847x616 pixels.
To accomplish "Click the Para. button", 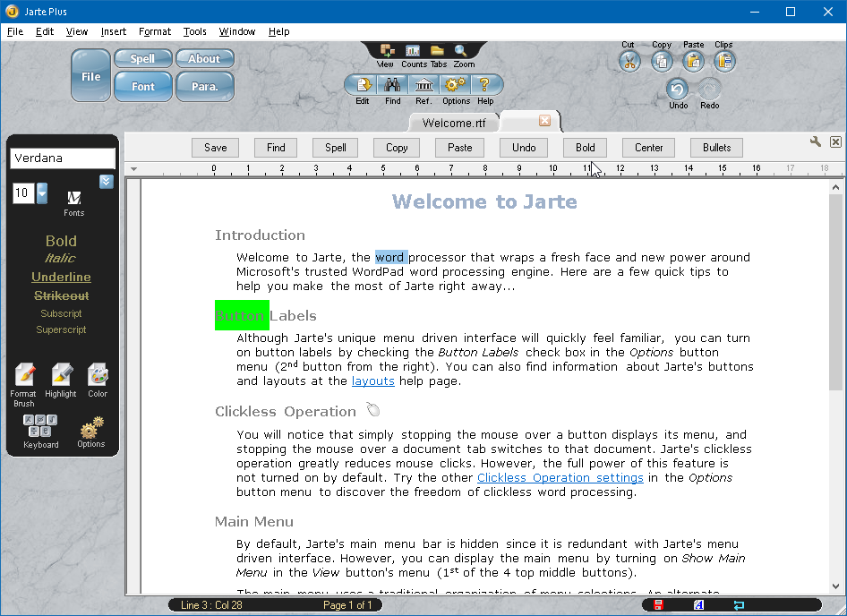I will (204, 87).
